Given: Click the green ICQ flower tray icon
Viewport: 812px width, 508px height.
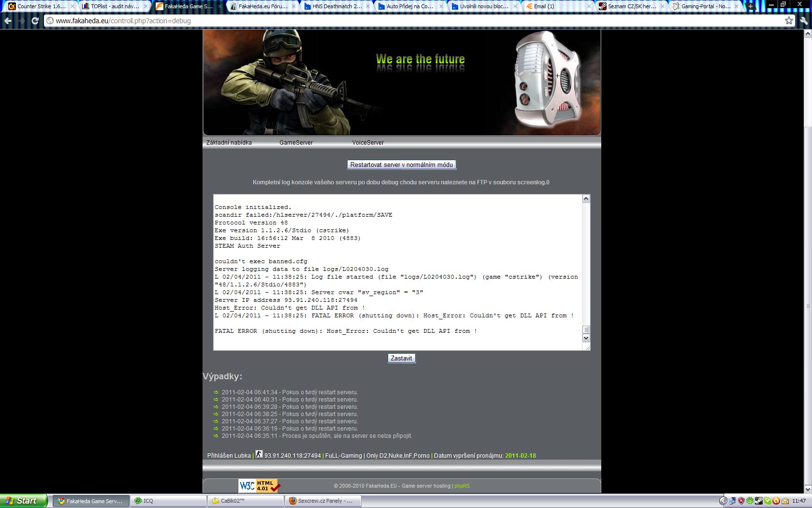Looking at the screenshot, I should click(750, 501).
